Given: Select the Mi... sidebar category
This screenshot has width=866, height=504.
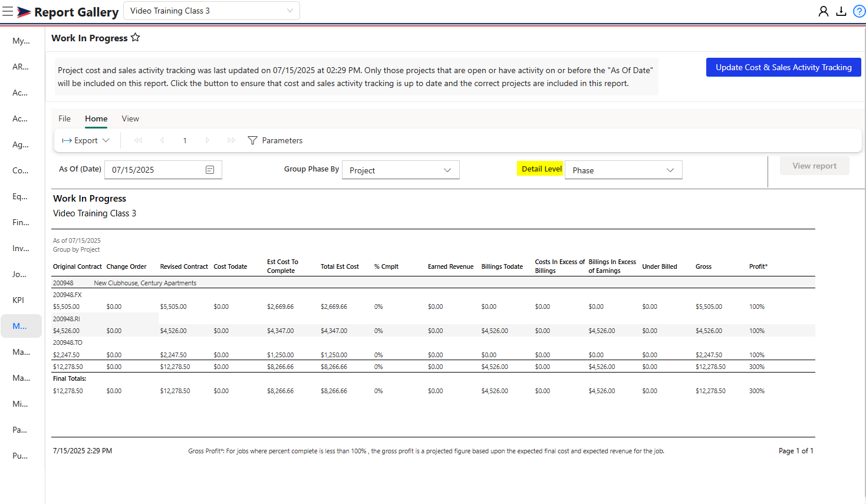Looking at the screenshot, I should (x=21, y=404).
